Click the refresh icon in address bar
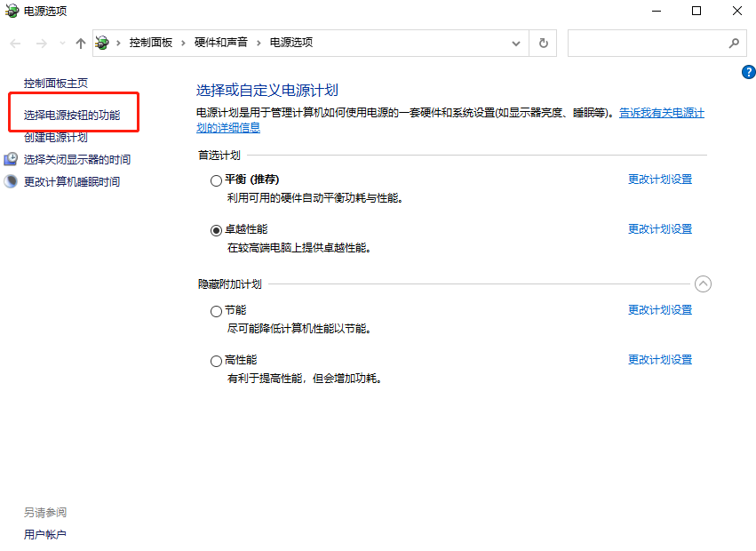The width and height of the screenshot is (756, 551). tap(543, 42)
